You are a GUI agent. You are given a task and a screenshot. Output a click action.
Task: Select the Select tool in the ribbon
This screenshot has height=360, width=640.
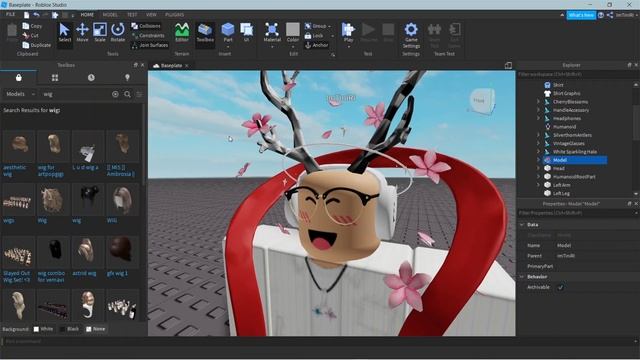64,32
